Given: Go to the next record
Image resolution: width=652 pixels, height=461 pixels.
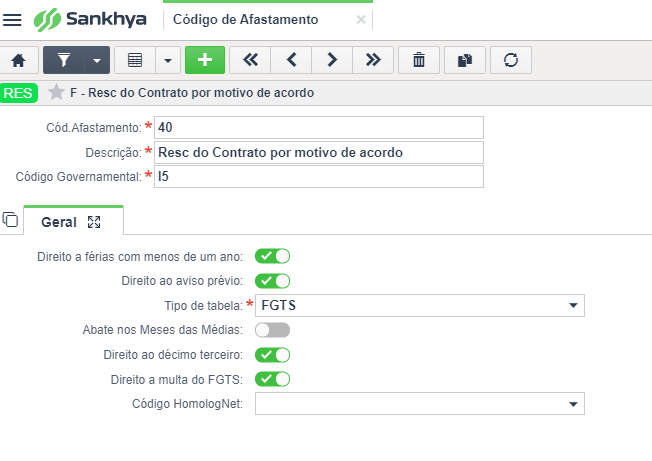Looking at the screenshot, I should pos(332,60).
